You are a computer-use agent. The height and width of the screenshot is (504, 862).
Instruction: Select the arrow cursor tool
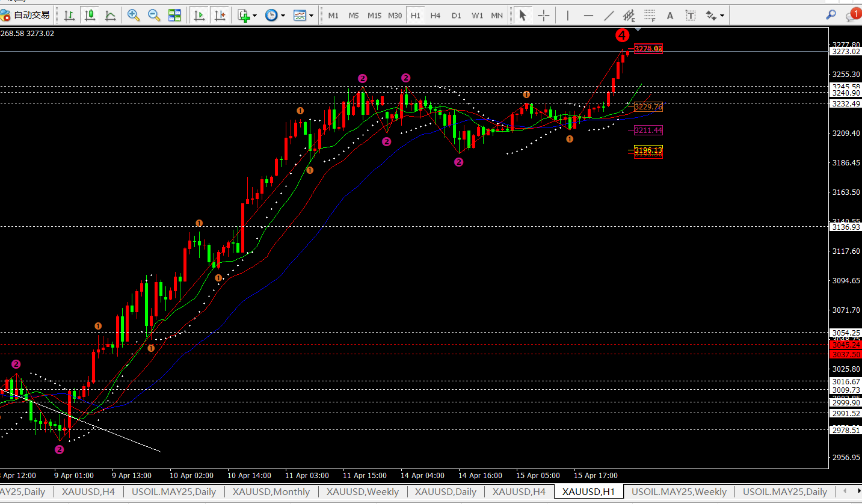[522, 15]
